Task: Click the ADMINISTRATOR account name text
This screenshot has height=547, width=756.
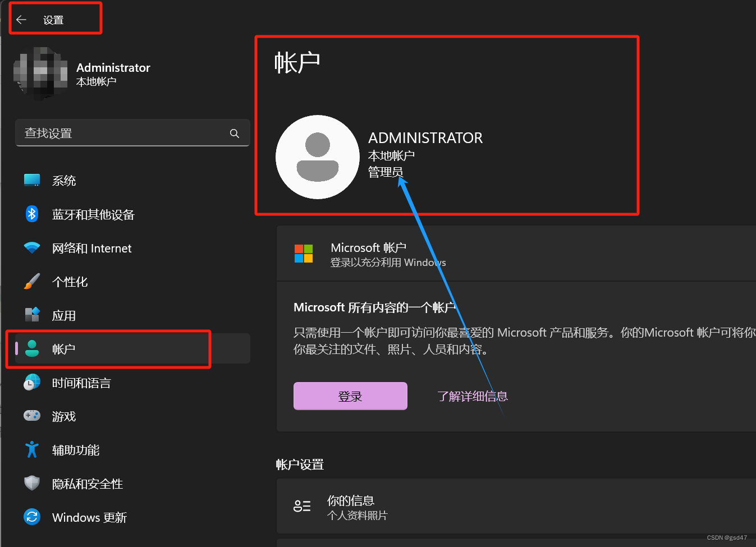Action: coord(425,138)
